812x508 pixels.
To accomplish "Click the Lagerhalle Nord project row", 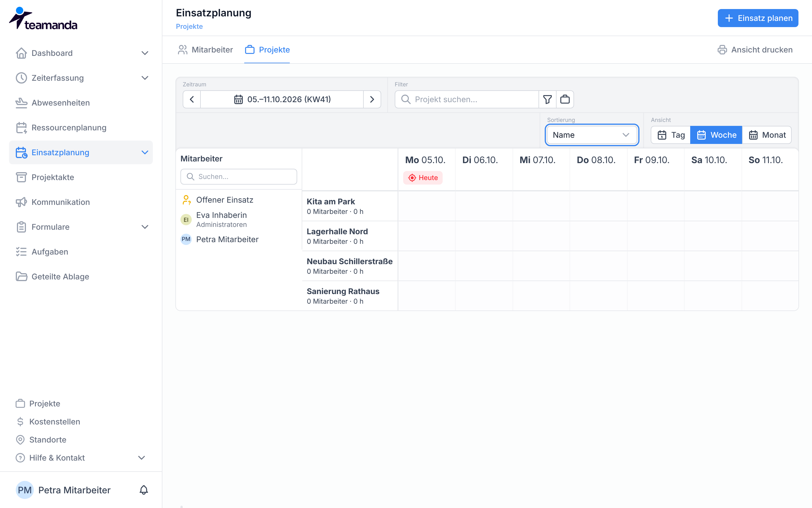I will 350,236.
